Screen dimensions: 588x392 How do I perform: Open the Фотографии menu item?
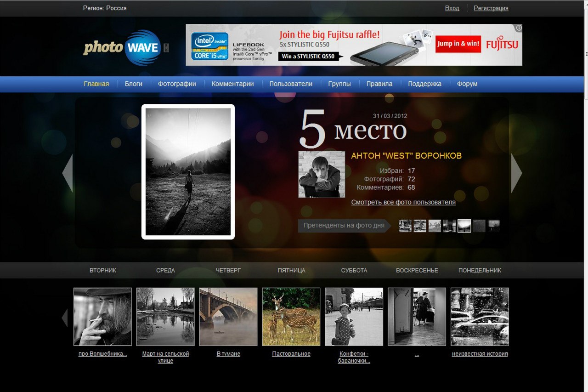(177, 84)
